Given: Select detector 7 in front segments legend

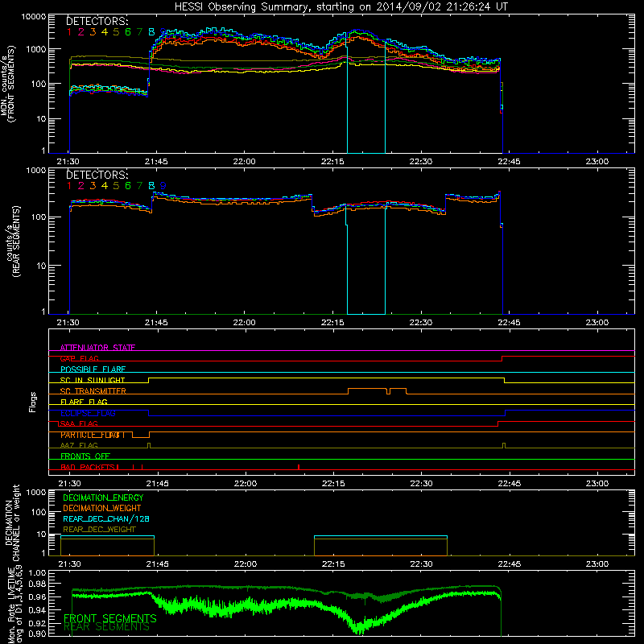Looking at the screenshot, I should [x=139, y=32].
